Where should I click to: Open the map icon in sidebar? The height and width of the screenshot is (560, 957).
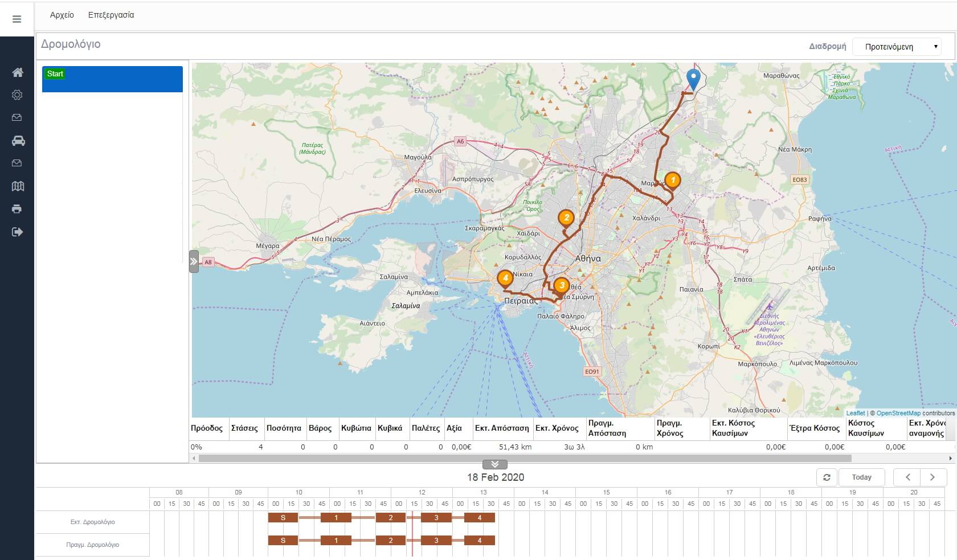pyautogui.click(x=18, y=186)
